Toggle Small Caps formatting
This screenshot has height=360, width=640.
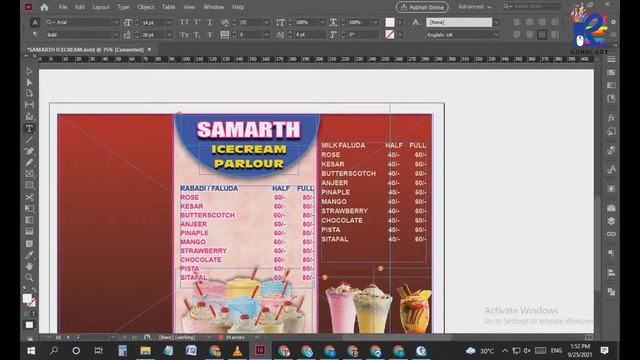(x=184, y=35)
